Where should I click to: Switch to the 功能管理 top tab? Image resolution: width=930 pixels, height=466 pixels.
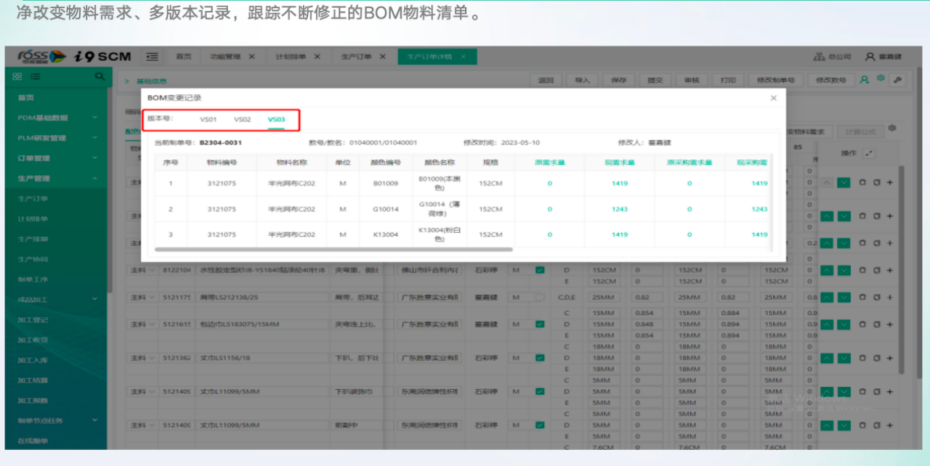(225, 57)
